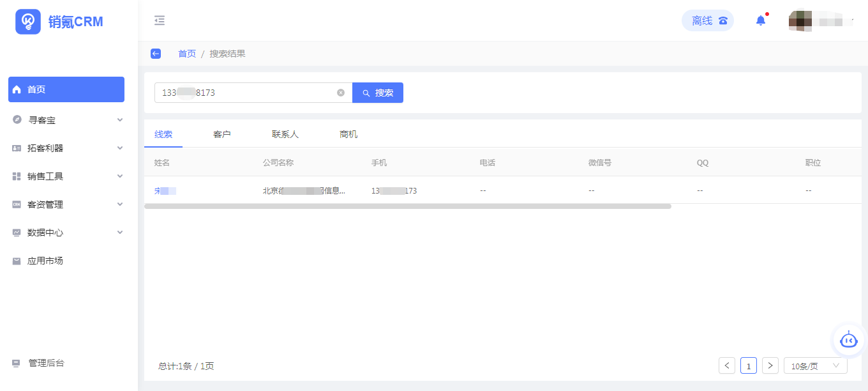Clear the search box with the X icon

pyautogui.click(x=341, y=93)
